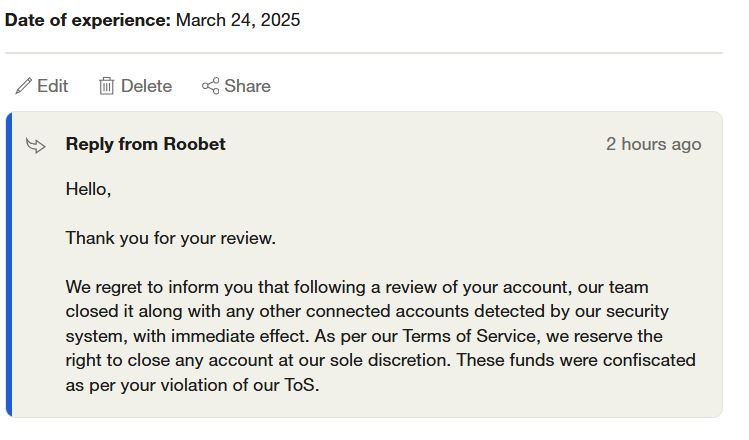749x440 pixels.
Task: Click 'Thank you for your review.' line
Action: 170,238
